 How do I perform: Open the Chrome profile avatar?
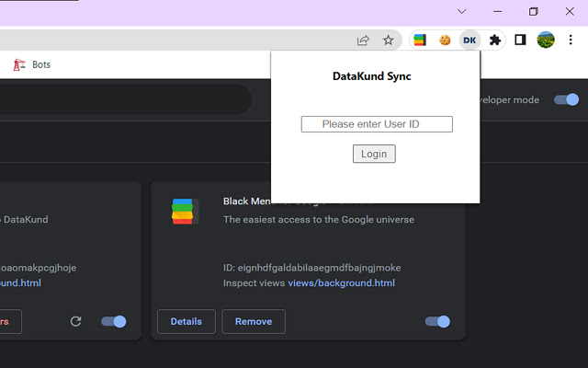pyautogui.click(x=546, y=40)
